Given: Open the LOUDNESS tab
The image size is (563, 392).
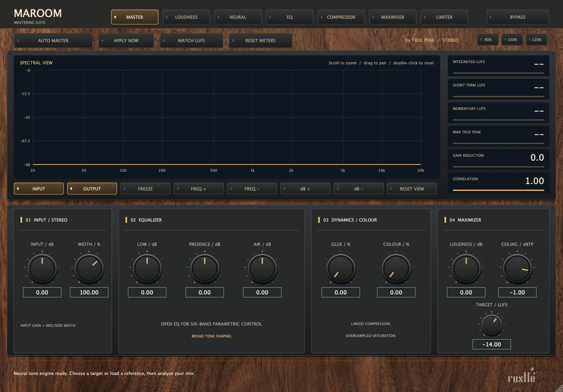Looking at the screenshot, I should click(186, 17).
